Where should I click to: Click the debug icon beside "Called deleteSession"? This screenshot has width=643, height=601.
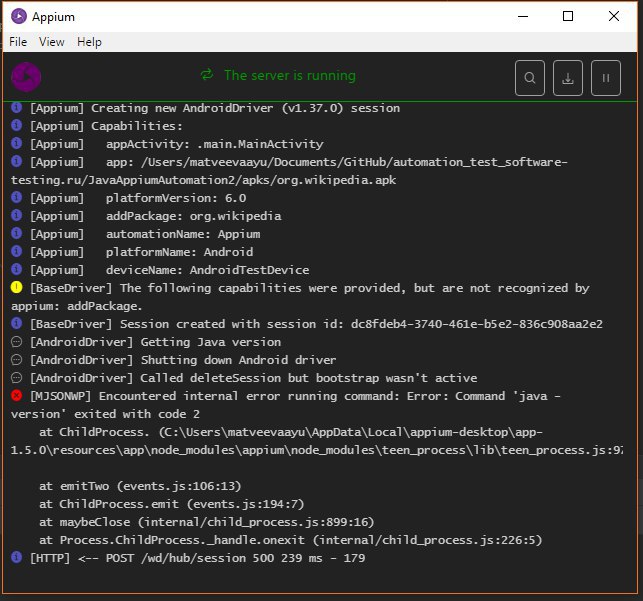pyautogui.click(x=16, y=377)
